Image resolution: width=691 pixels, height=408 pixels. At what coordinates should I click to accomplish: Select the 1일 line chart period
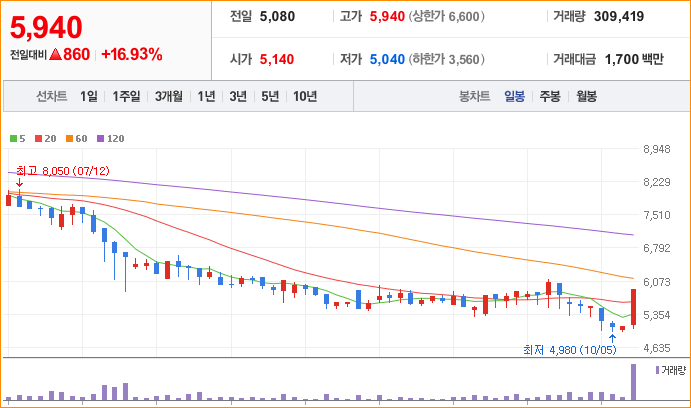pyautogui.click(x=89, y=96)
